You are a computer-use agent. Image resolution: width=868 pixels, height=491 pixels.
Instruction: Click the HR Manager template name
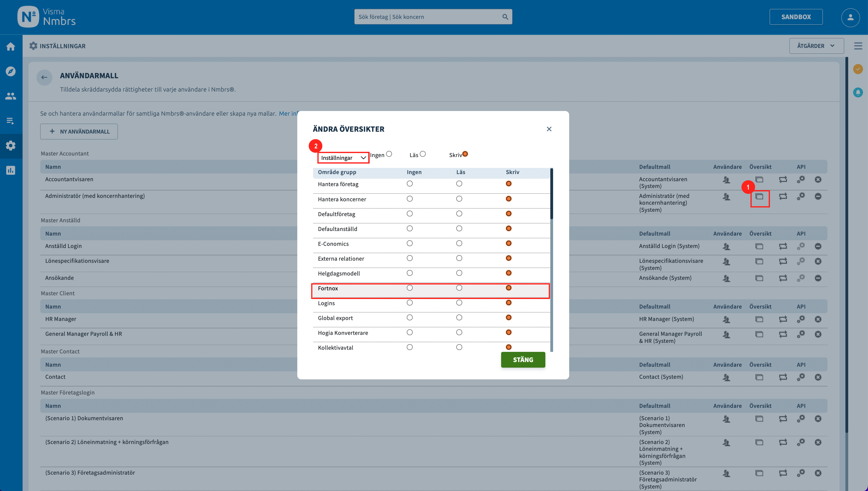click(61, 319)
